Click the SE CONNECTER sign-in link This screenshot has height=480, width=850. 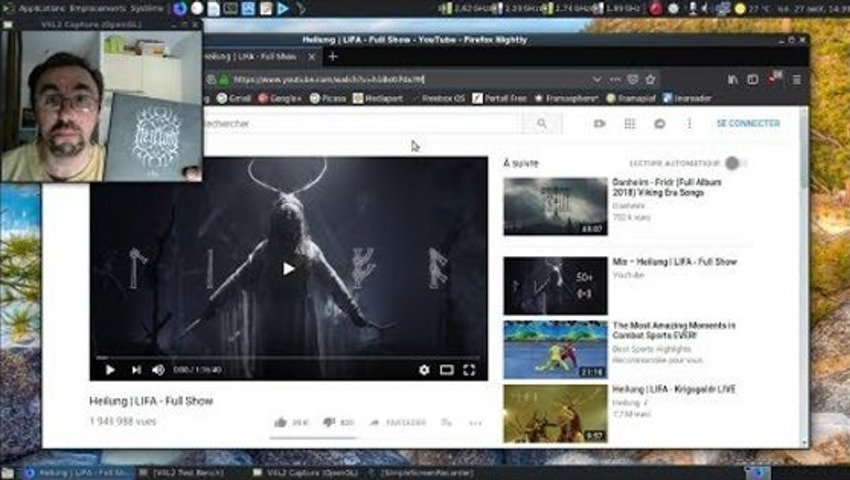pyautogui.click(x=748, y=124)
